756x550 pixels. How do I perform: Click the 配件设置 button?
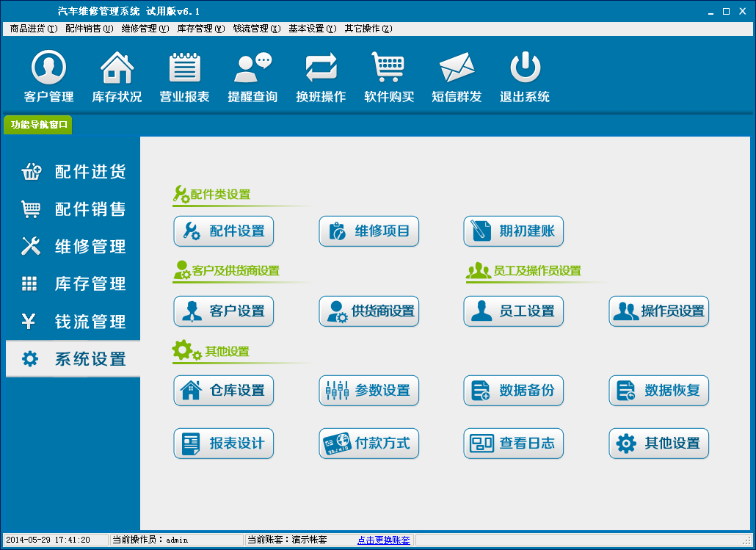click(x=224, y=231)
